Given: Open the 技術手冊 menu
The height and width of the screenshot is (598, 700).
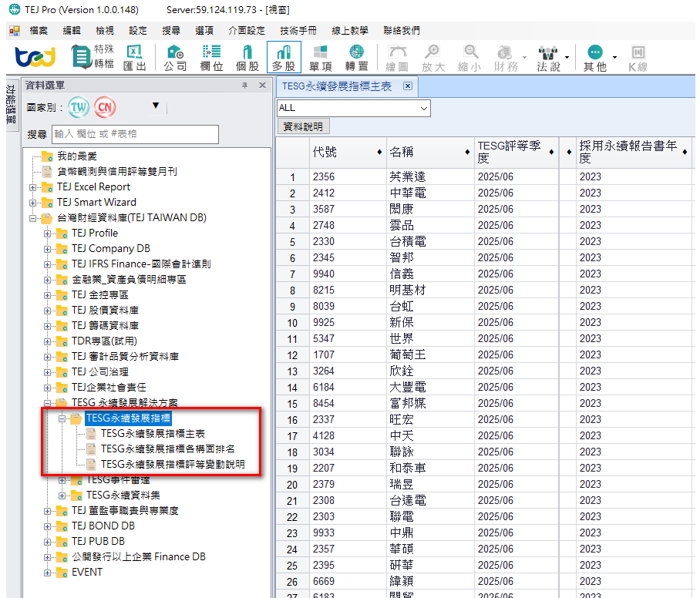Looking at the screenshot, I should tap(298, 30).
